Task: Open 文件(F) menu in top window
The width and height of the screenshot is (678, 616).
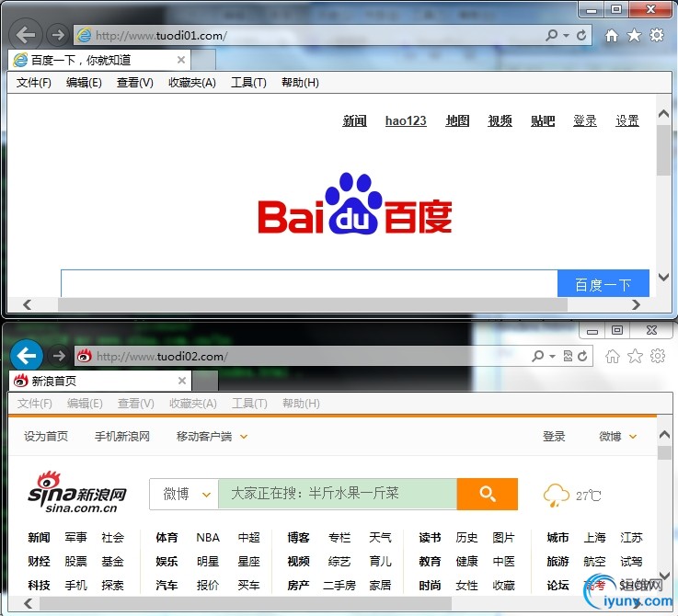Action: coord(34,83)
